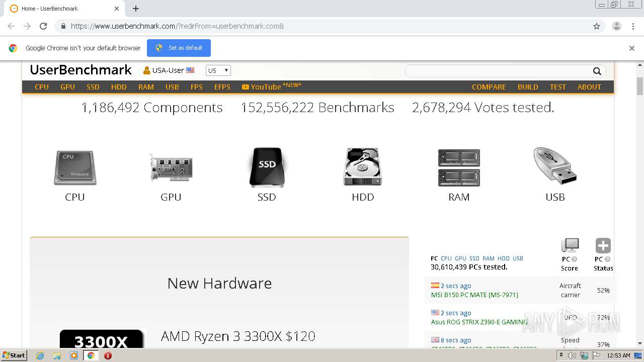Screen dimensions: 644x362
Task: Open the TEST page
Action: pyautogui.click(x=558, y=87)
